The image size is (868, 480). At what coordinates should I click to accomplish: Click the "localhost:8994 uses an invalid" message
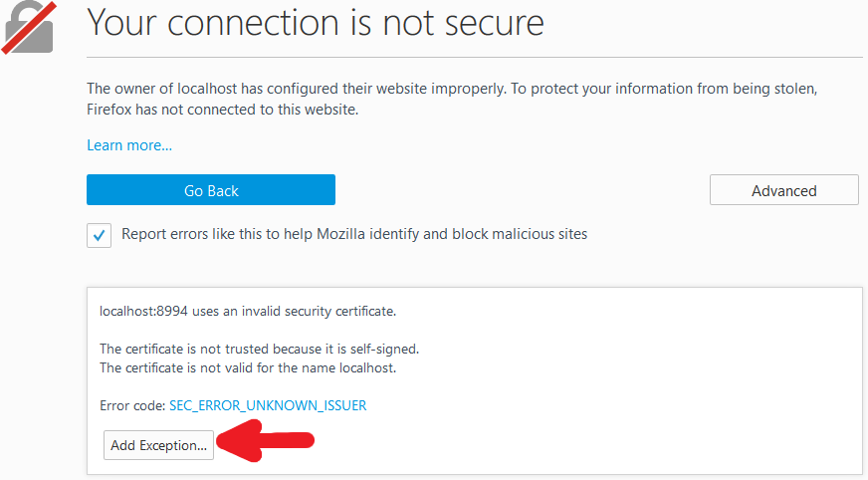tap(248, 311)
